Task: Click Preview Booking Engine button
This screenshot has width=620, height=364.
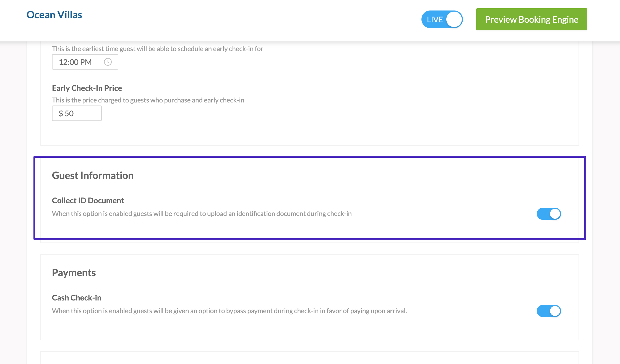Action: pyautogui.click(x=532, y=19)
